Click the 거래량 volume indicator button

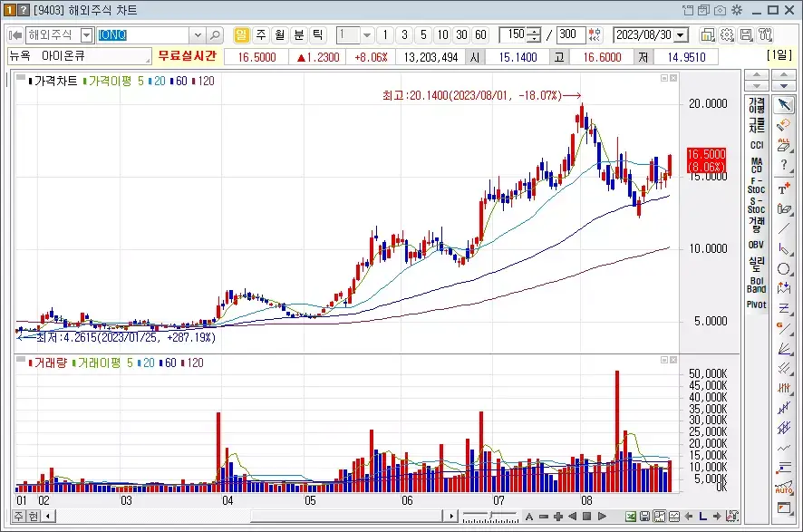coord(757,225)
